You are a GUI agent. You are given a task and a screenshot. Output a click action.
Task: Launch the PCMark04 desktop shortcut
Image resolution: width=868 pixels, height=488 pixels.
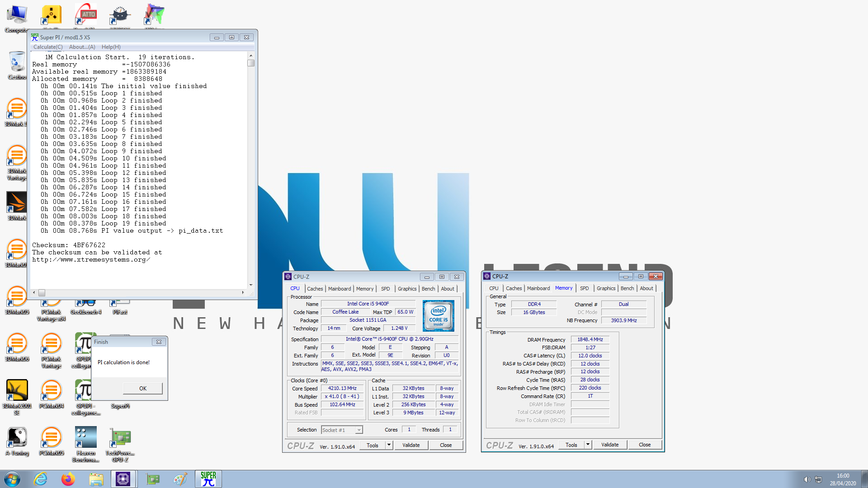coord(51,394)
